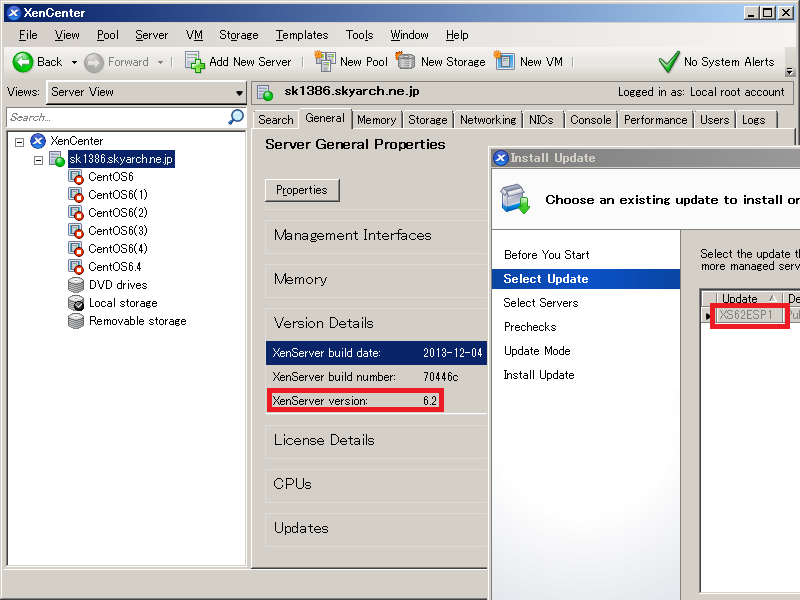The image size is (800, 600).
Task: Open the Back history dropdown arrow
Action: [74, 62]
